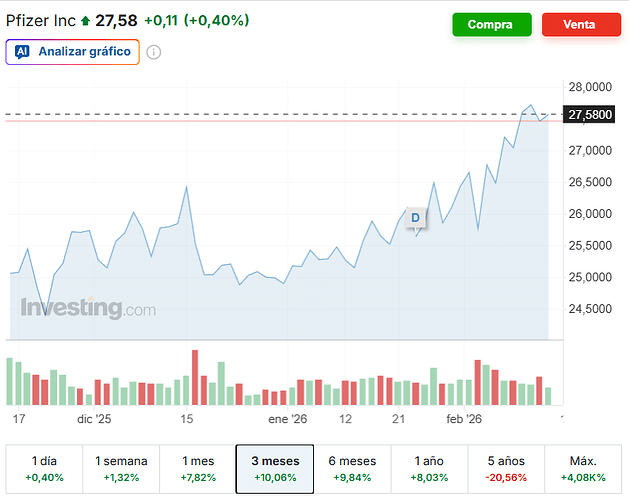Switch chart to 6 meses

click(x=352, y=469)
